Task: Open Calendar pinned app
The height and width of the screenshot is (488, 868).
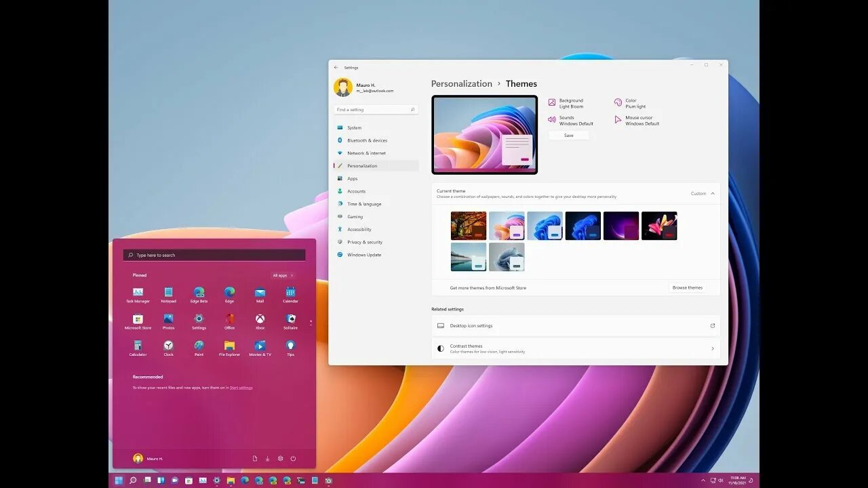Action: point(290,295)
